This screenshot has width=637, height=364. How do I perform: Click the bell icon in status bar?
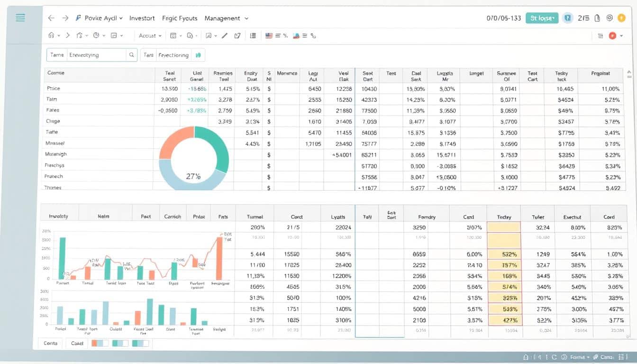(x=526, y=357)
